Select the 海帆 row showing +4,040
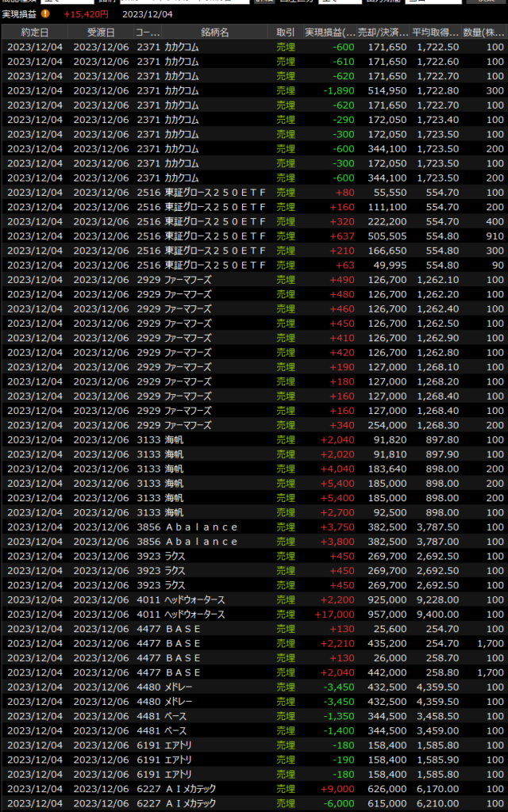 254,469
